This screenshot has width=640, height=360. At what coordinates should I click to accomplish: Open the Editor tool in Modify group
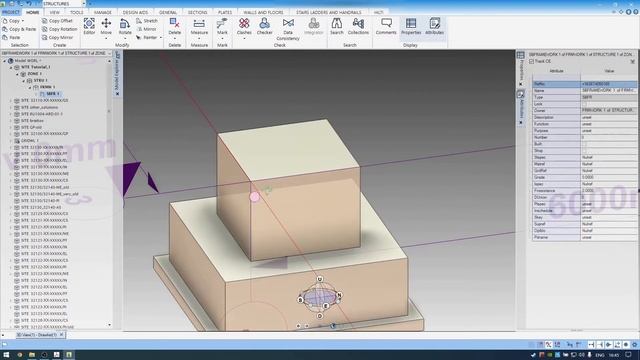(x=89, y=27)
